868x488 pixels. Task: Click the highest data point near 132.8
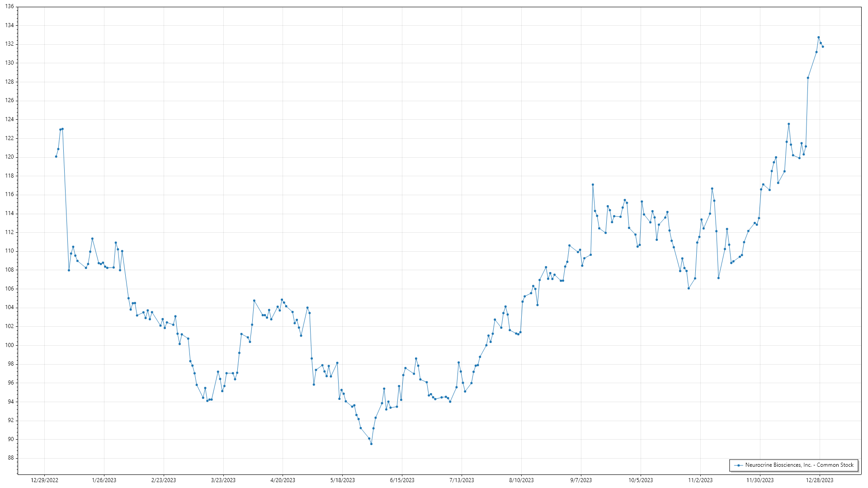[818, 38]
